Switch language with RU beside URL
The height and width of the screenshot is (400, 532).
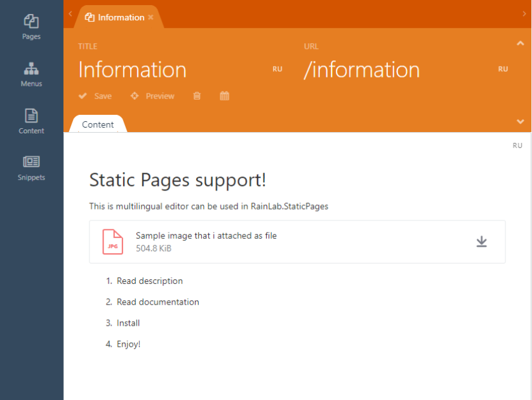[503, 69]
